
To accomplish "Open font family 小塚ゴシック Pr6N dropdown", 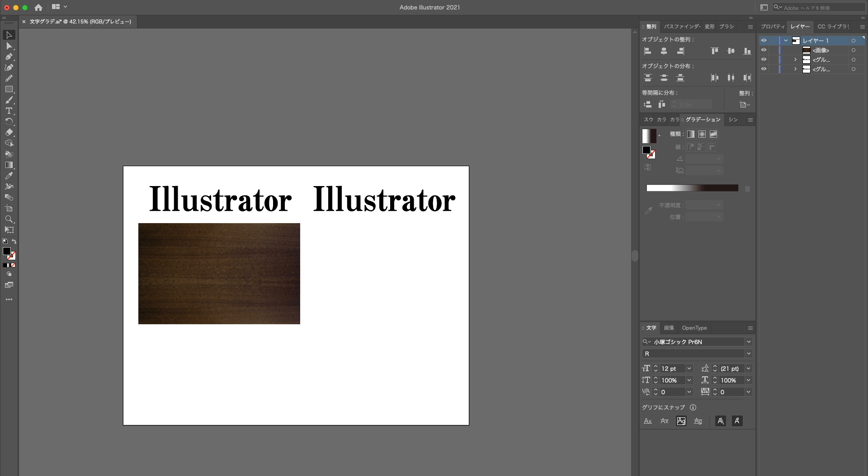I will [x=749, y=342].
